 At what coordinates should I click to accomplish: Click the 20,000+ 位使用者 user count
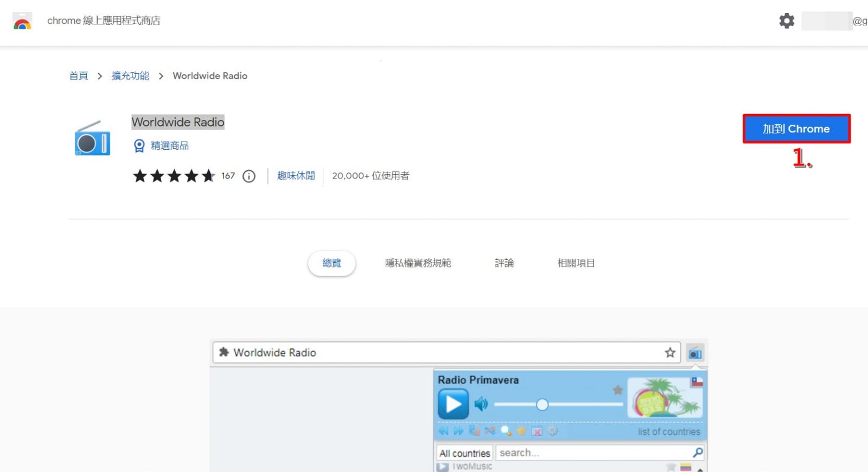tap(371, 176)
